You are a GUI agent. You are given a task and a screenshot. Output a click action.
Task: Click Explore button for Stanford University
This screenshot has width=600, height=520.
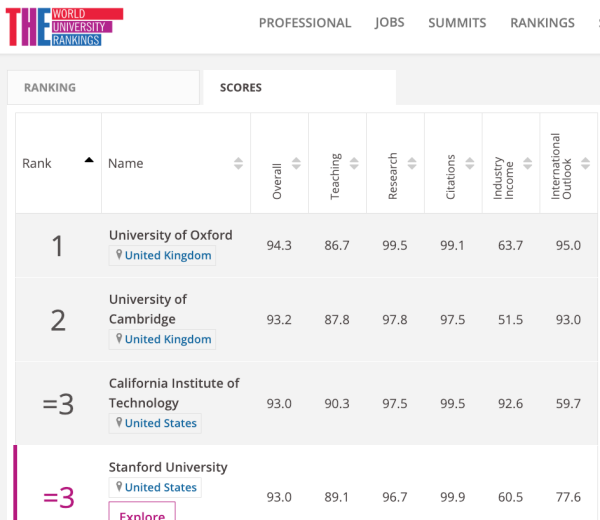pyautogui.click(x=142, y=511)
